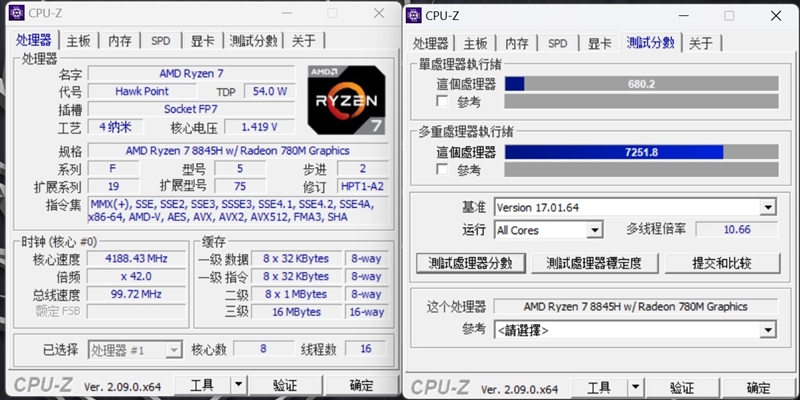Click 验证 button in left window

285,385
